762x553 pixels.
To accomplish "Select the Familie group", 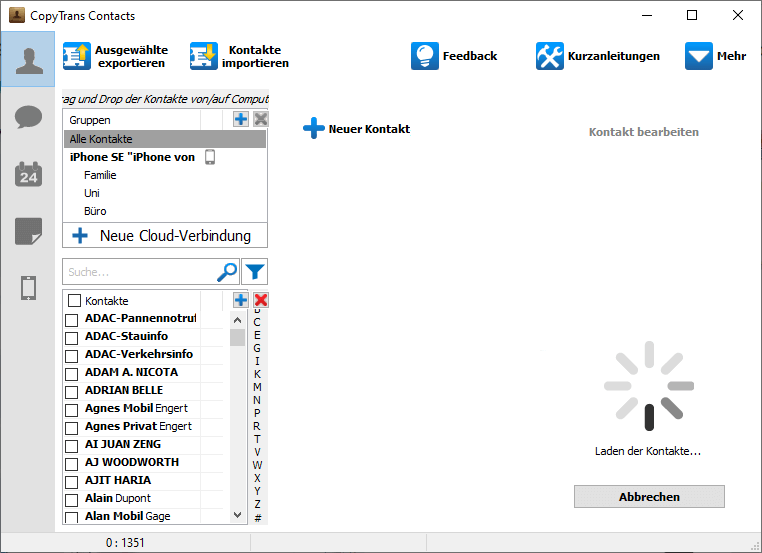I will tap(165, 175).
